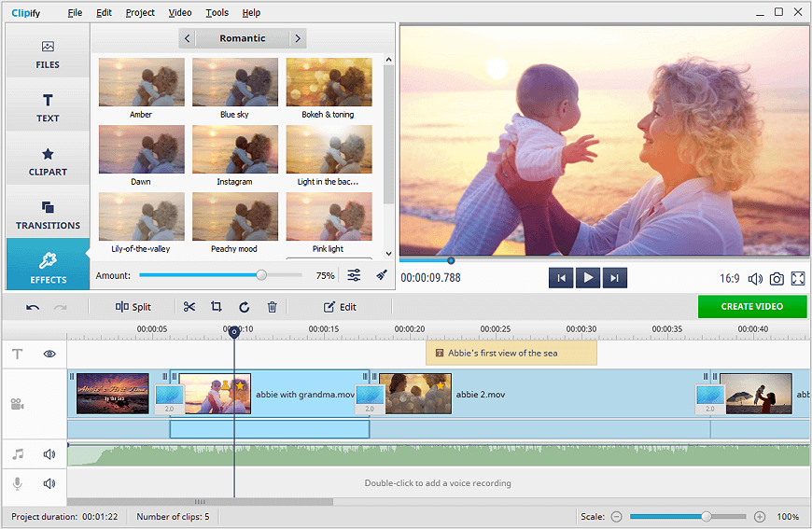This screenshot has width=812, height=529.
Task: Open the 16:9 aspect ratio selector
Action: point(729,278)
